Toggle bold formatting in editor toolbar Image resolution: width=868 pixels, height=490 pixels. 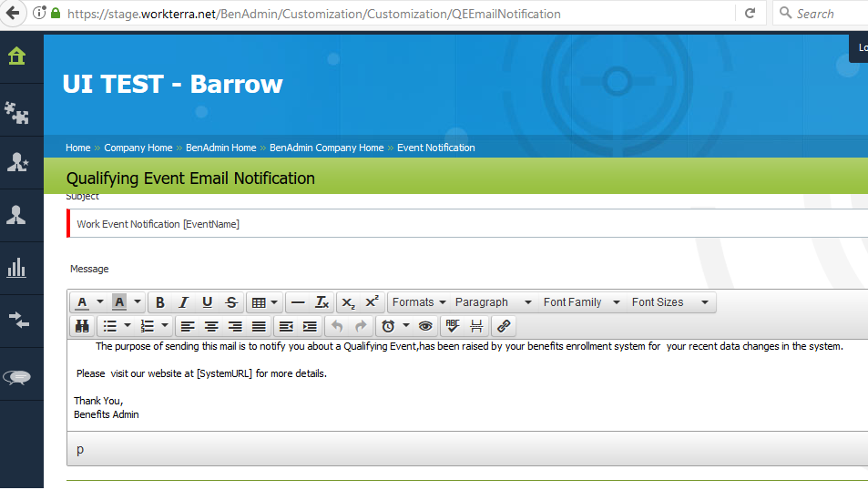[x=160, y=302]
